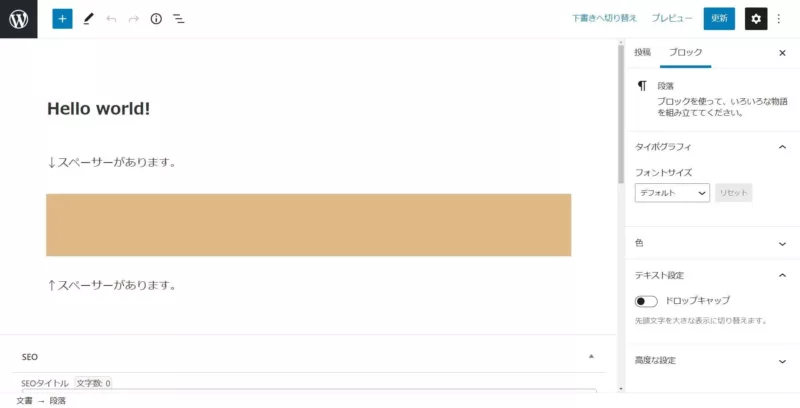Open the フォントサイズ デフォルト dropdown
Image resolution: width=800 pixels, height=408 pixels.
click(672, 193)
